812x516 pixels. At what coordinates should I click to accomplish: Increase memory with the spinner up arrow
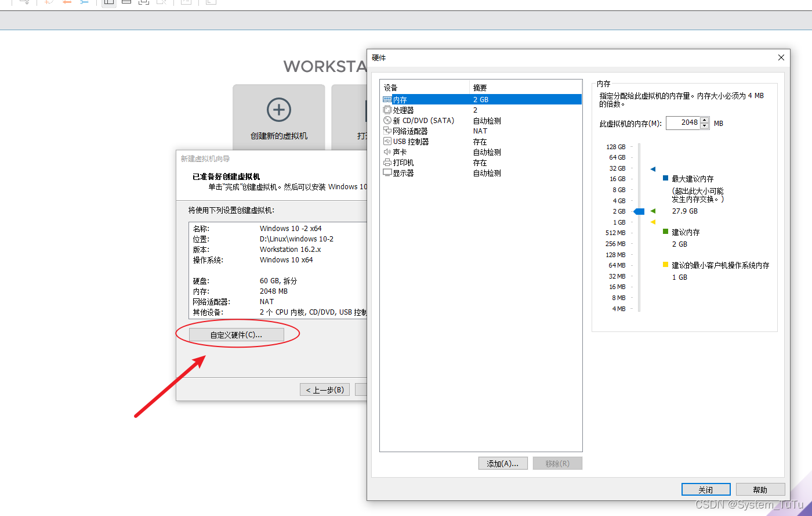pyautogui.click(x=705, y=120)
